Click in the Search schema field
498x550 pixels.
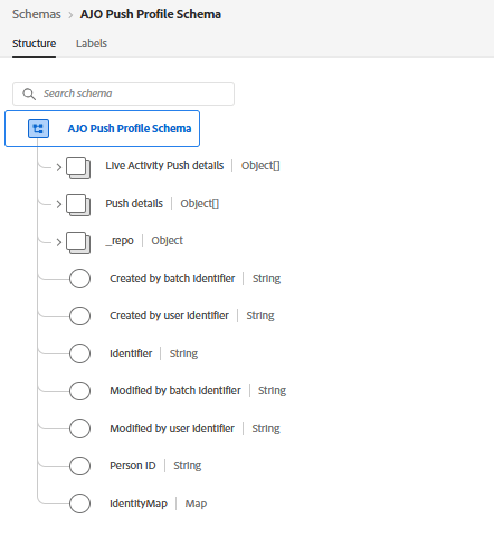pos(123,94)
